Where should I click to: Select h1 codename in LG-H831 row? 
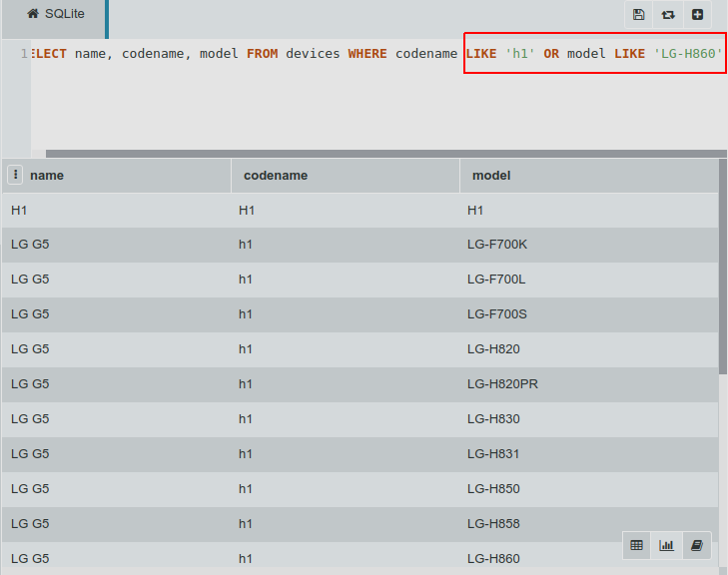coord(346,454)
